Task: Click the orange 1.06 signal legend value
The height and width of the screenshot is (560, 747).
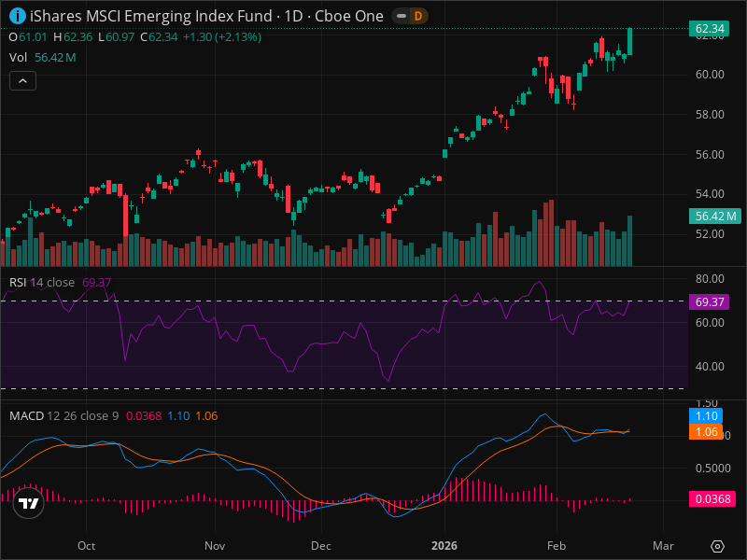Action: coord(206,415)
